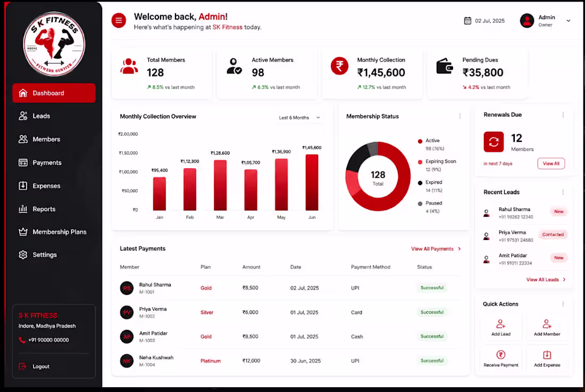The width and height of the screenshot is (585, 392).
Task: Select Payments in sidebar
Action: (54, 163)
